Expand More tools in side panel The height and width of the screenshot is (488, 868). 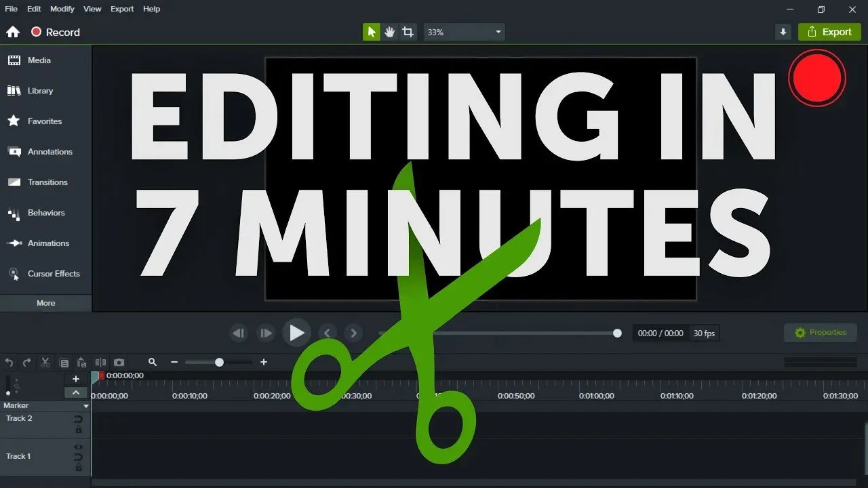click(x=45, y=303)
